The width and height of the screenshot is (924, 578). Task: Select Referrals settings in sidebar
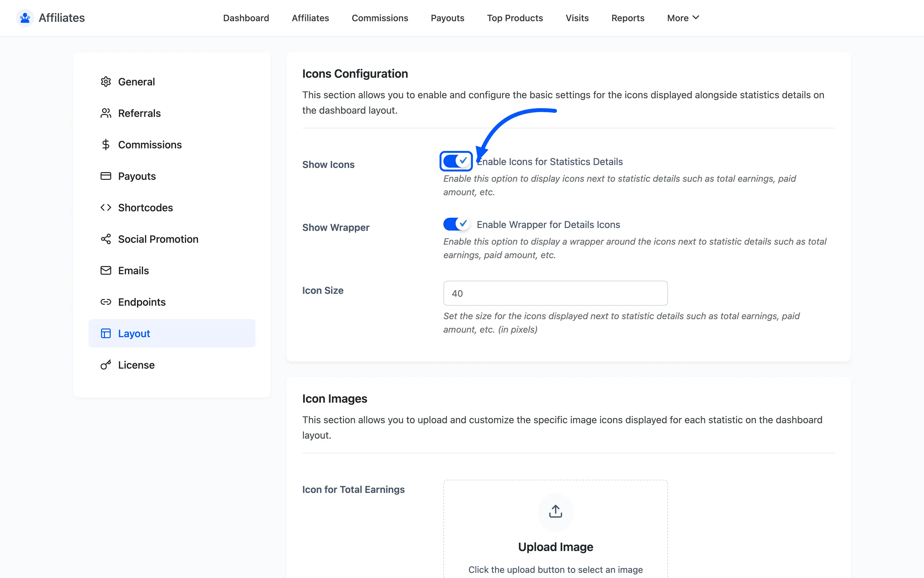point(172,113)
